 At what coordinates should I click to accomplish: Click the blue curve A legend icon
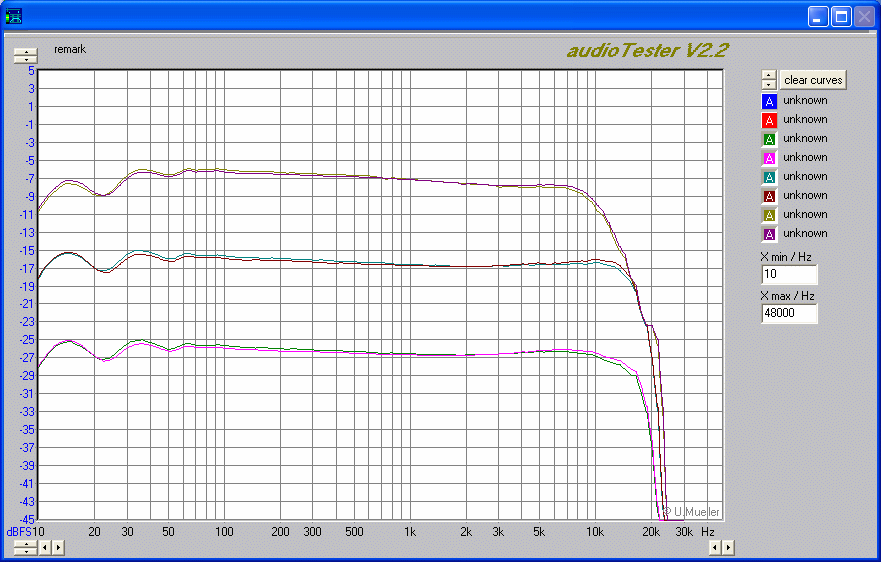769,101
